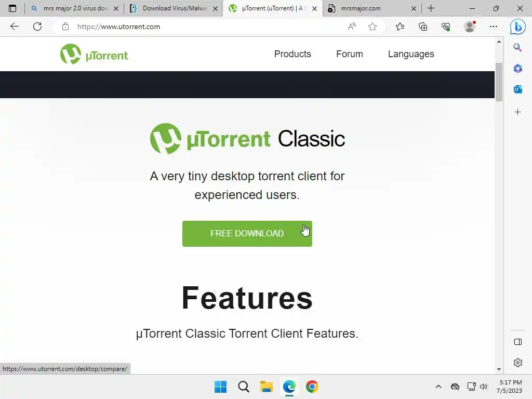
Task: Open the Products menu
Action: click(x=292, y=54)
